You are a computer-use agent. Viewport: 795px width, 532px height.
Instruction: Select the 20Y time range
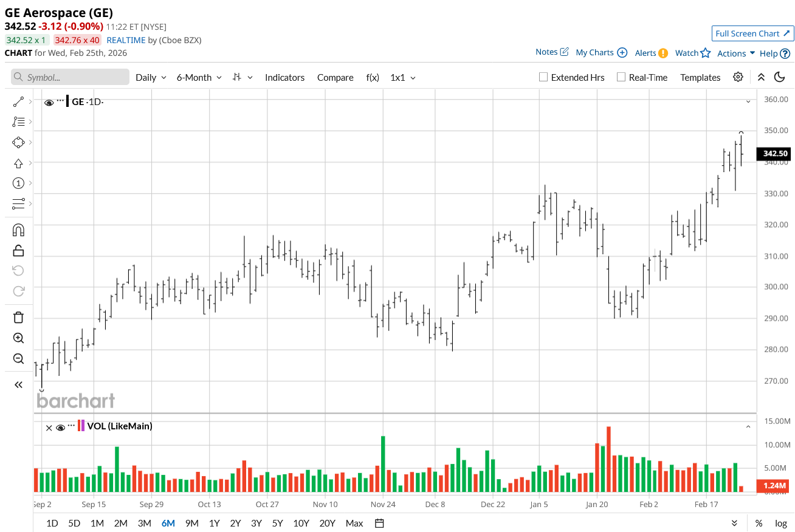(x=327, y=523)
